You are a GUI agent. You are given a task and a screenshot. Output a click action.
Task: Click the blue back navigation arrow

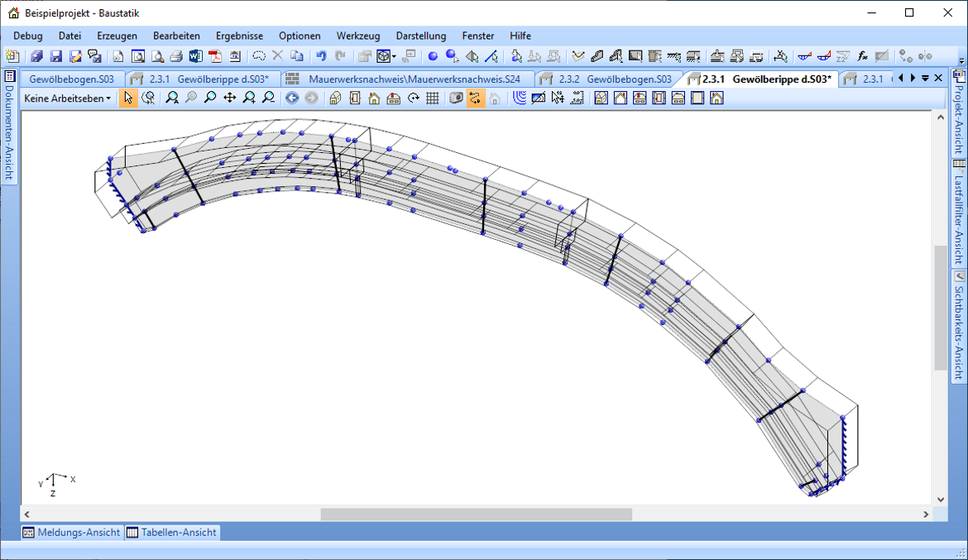(292, 98)
